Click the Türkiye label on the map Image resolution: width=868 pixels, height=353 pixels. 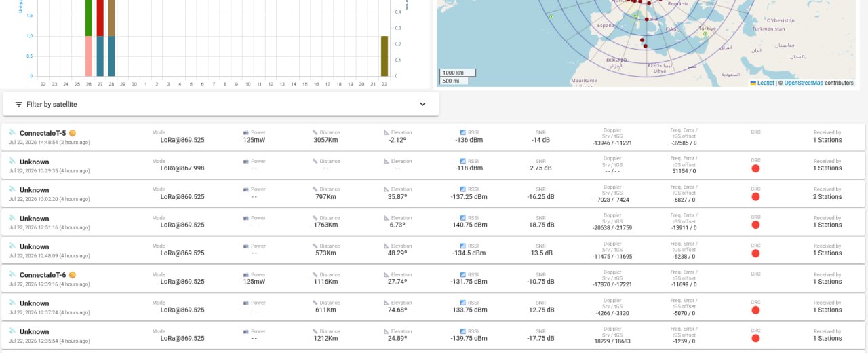click(707, 29)
